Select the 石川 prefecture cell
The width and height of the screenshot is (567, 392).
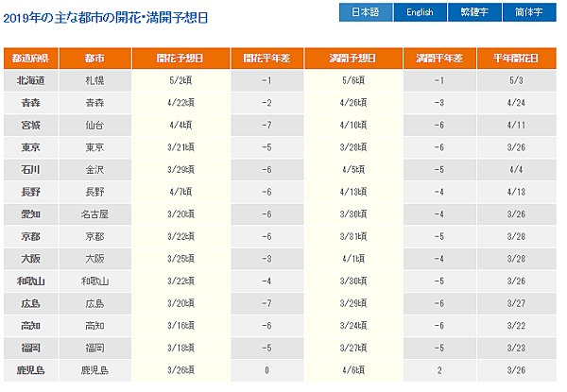[x=31, y=170]
